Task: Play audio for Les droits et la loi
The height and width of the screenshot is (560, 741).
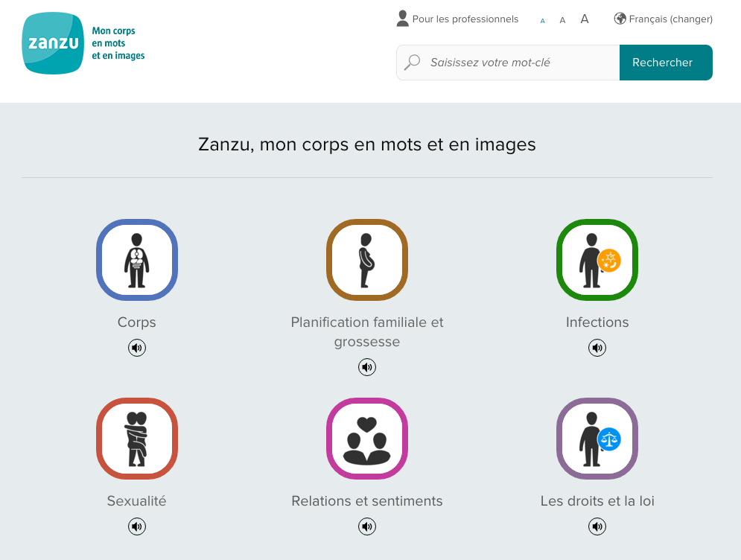Action: (x=597, y=526)
